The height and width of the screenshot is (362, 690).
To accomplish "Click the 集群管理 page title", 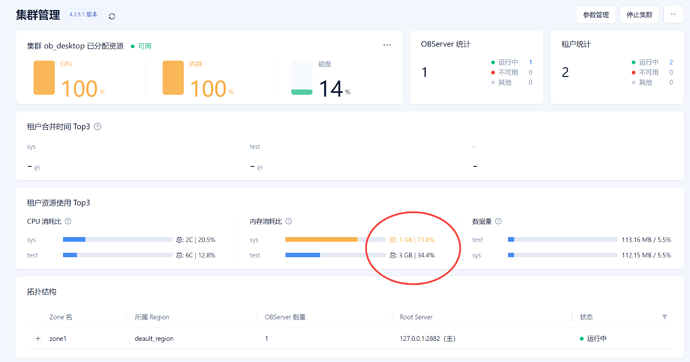I will 38,15.
